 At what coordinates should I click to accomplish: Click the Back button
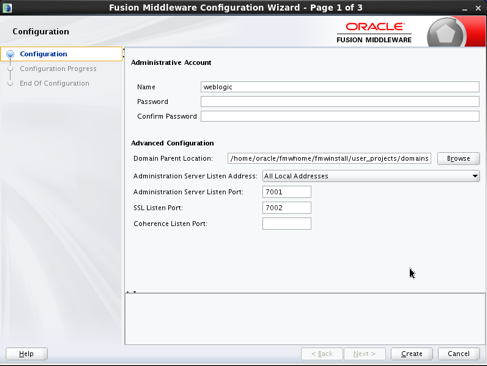322,354
